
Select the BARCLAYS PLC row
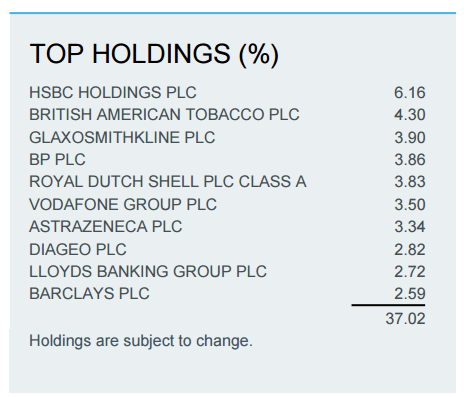click(227, 293)
